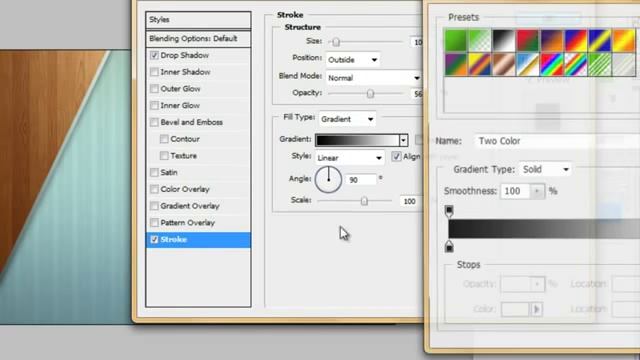The height and width of the screenshot is (360, 640).
Task: Enable the Inner Glow checkbox
Action: point(154,105)
